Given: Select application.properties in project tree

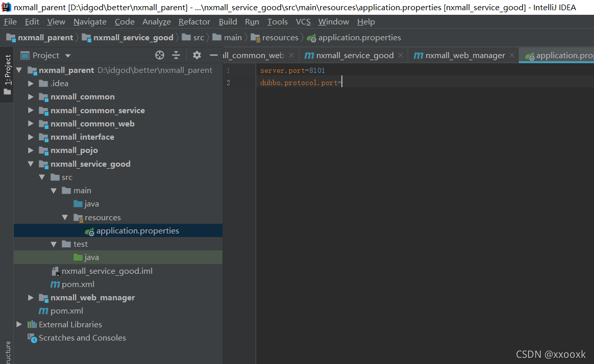Looking at the screenshot, I should pyautogui.click(x=118, y=231).
